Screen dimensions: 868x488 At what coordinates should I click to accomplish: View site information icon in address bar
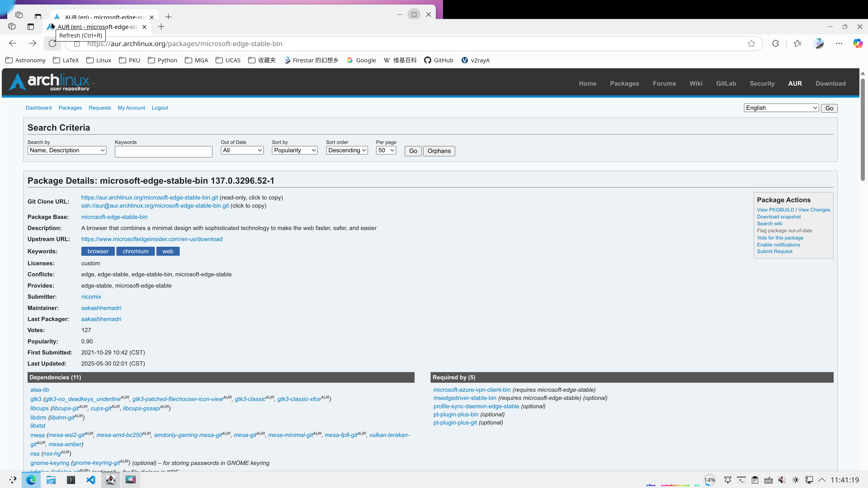pyautogui.click(x=77, y=44)
